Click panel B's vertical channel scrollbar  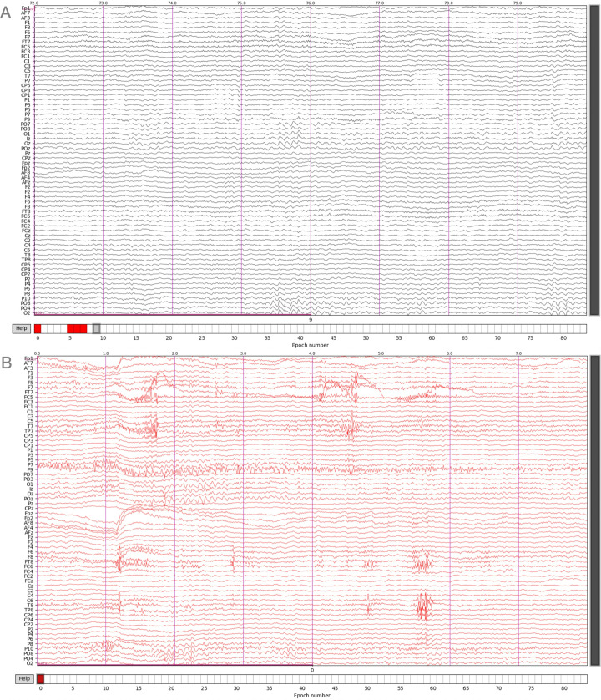[x=595, y=510]
